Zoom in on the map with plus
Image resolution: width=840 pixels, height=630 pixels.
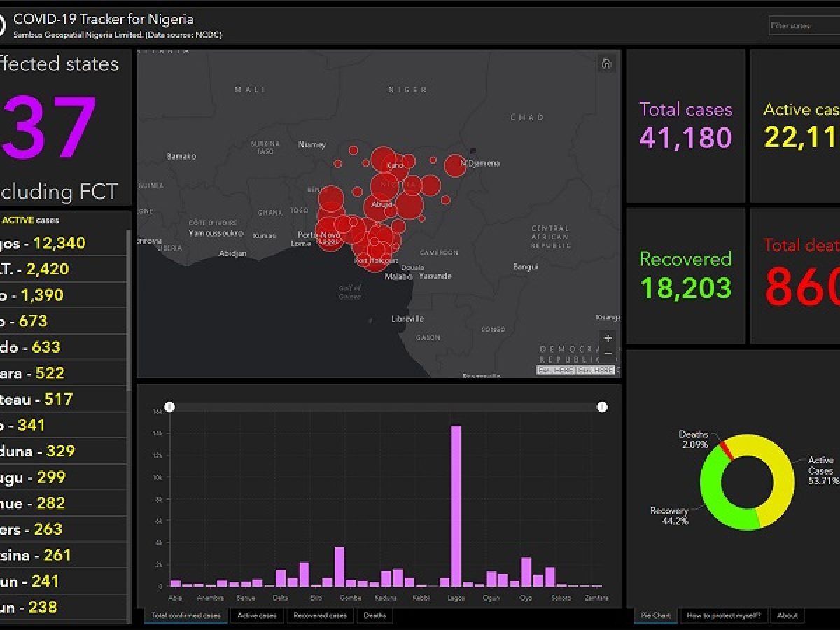pos(608,338)
